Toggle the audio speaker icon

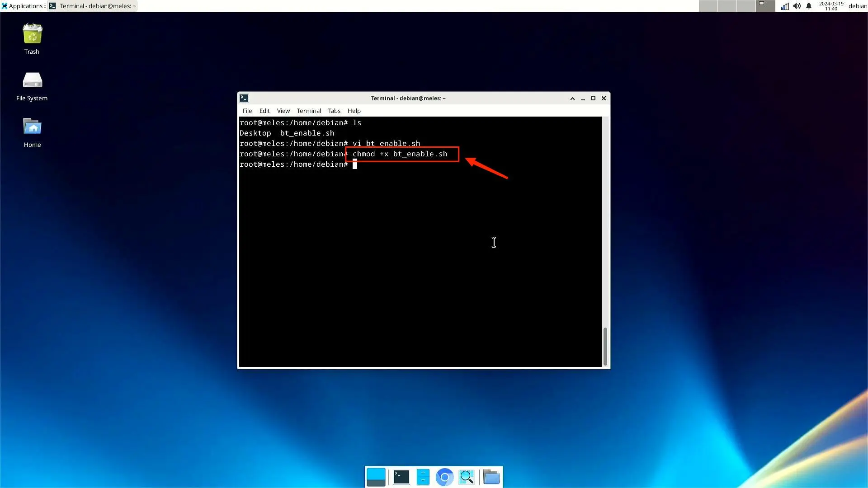[797, 6]
